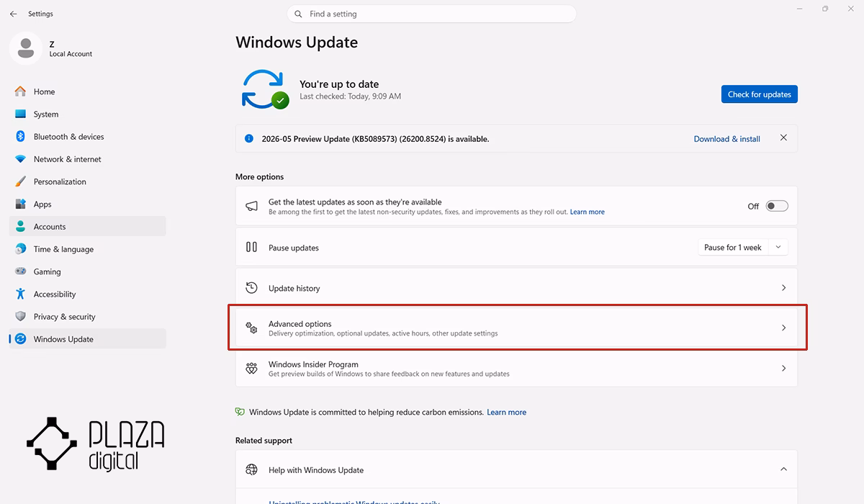The width and height of the screenshot is (864, 504).
Task: Click the large update status sync icon
Action: 265,89
